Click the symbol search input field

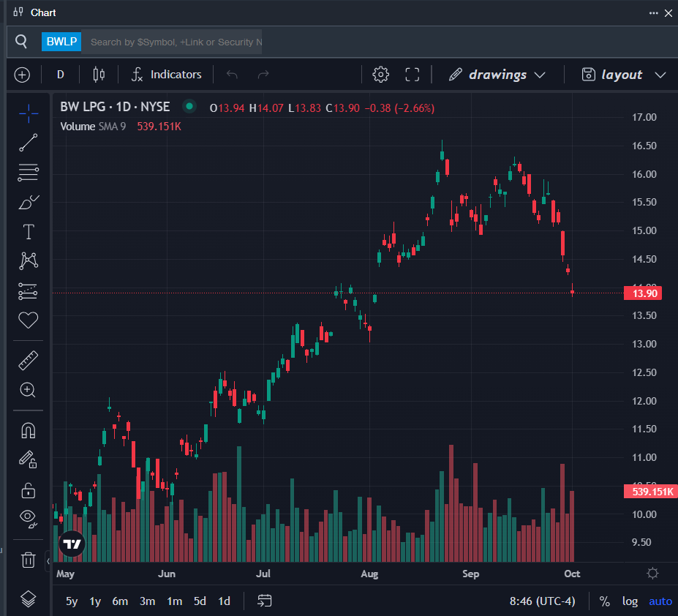pyautogui.click(x=174, y=42)
